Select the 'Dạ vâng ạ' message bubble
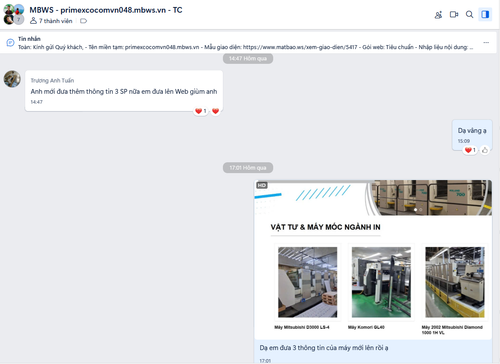Image resolution: width=500 pixels, height=364 pixels. [472, 135]
